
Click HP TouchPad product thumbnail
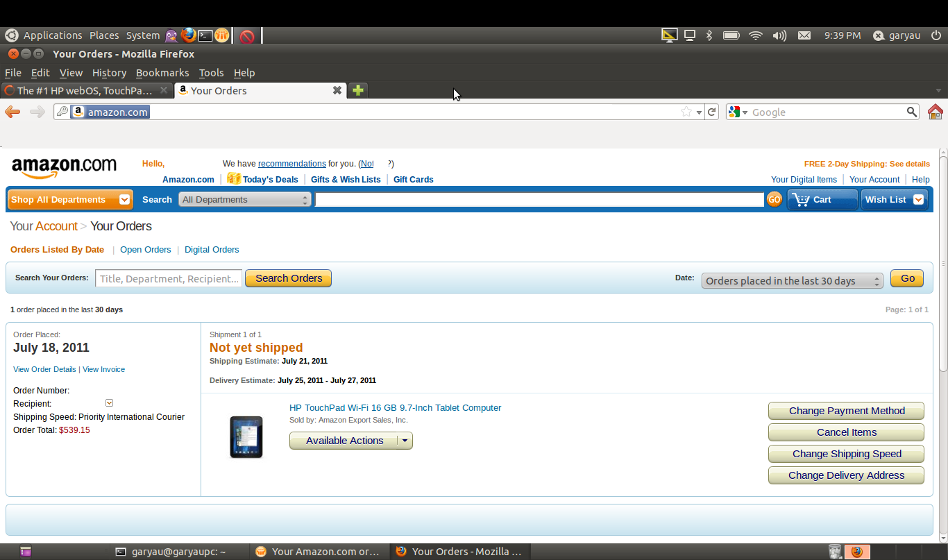(x=246, y=437)
